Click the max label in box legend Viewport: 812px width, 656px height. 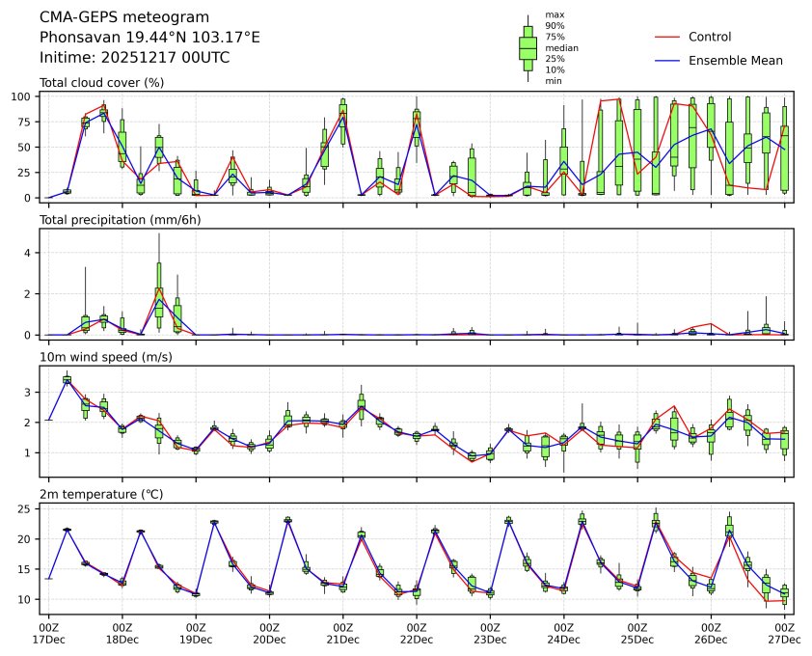click(554, 14)
